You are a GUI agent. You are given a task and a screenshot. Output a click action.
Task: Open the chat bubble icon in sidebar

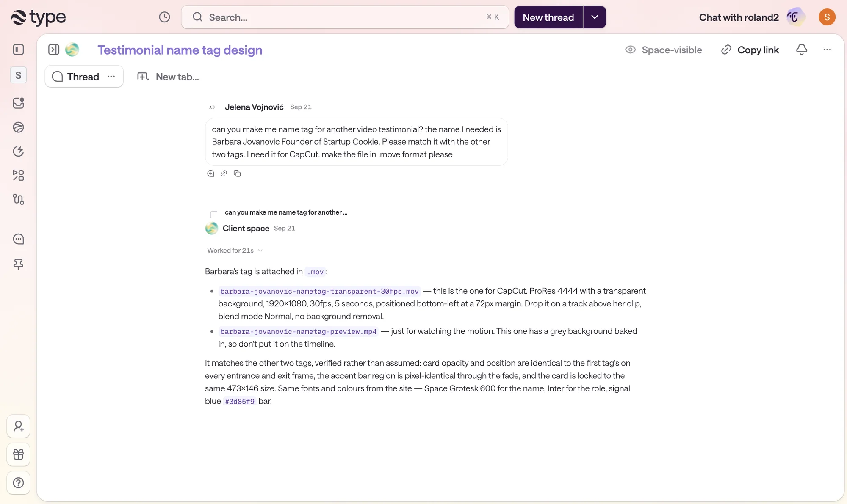[18, 239]
